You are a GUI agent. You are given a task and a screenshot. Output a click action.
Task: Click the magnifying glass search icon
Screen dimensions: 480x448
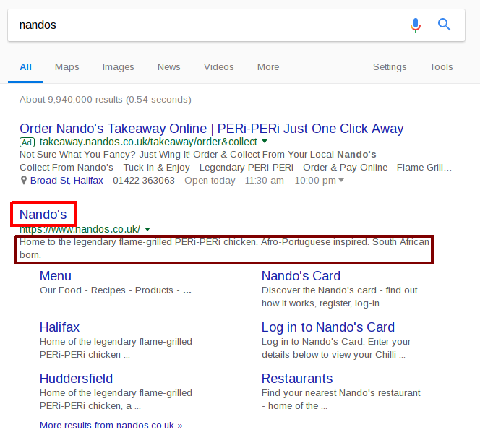pos(444,24)
